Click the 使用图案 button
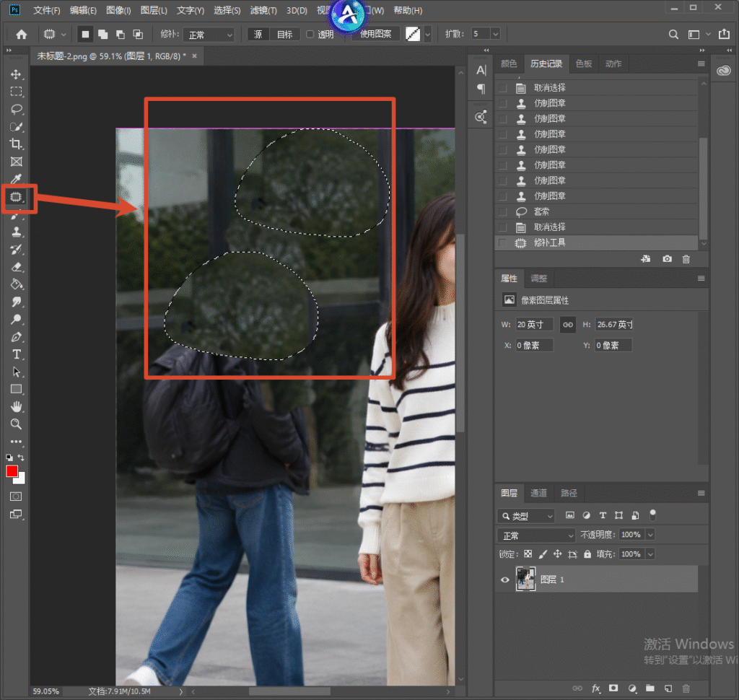Image resolution: width=739 pixels, height=700 pixels. click(x=375, y=34)
